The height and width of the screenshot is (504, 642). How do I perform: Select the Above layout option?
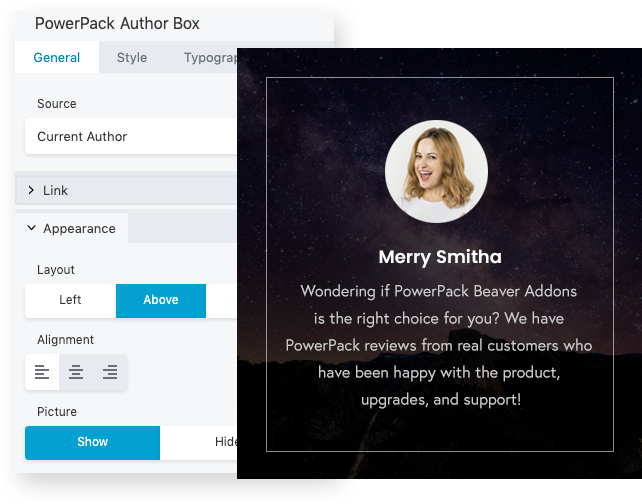(161, 300)
